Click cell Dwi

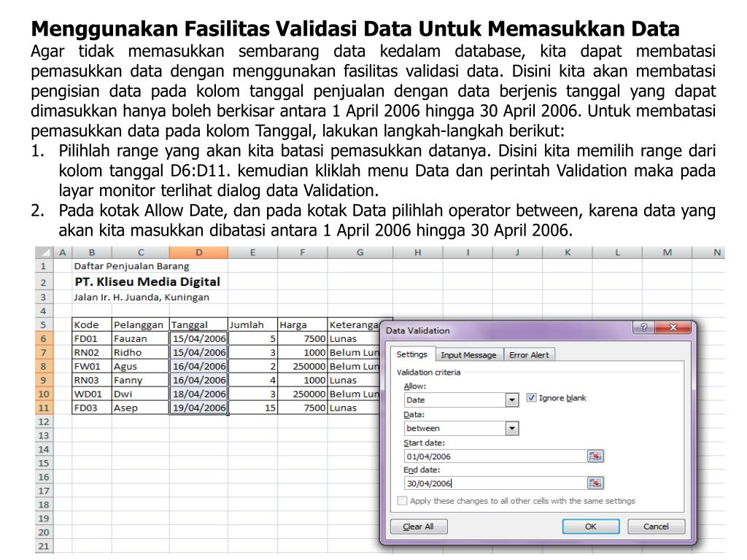(141, 394)
